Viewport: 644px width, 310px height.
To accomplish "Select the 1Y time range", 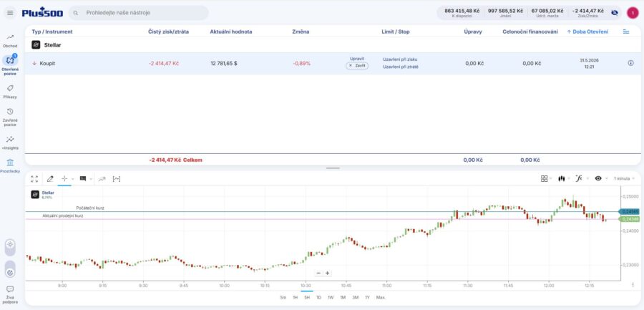I will tap(367, 297).
